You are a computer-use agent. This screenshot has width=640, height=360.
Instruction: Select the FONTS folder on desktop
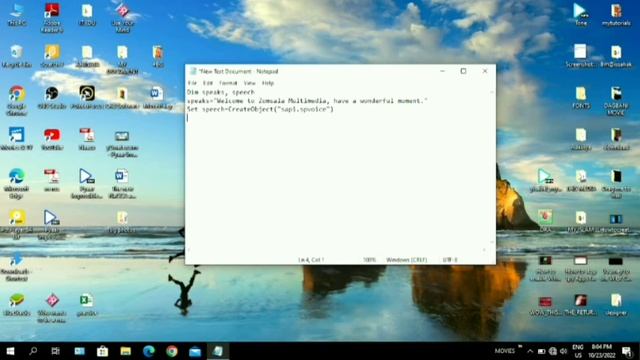581,97
